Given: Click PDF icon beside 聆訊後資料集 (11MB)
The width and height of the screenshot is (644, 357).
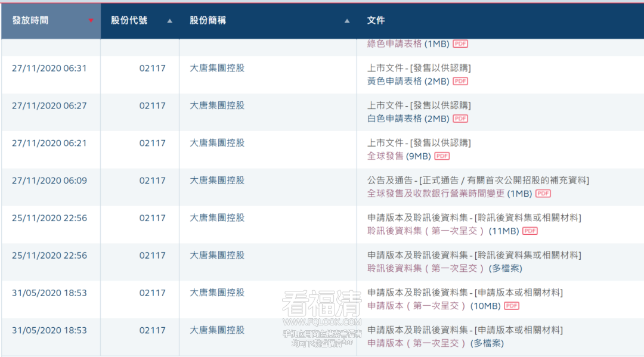Looking at the screenshot, I should coord(530,231).
